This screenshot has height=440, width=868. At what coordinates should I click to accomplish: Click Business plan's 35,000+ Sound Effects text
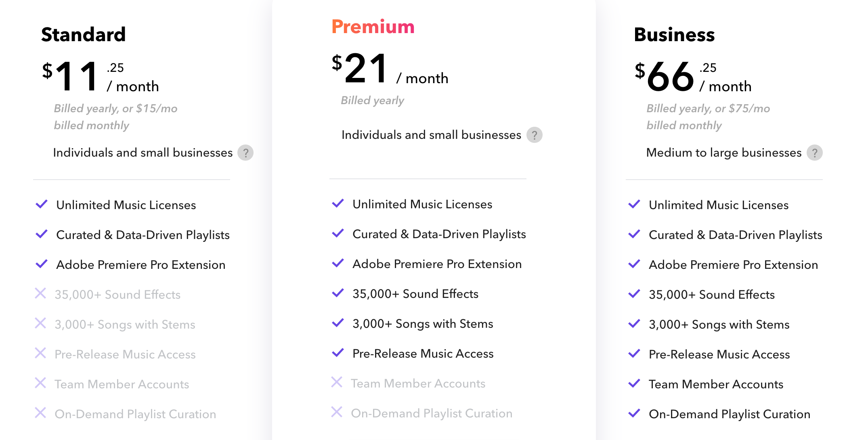click(711, 295)
